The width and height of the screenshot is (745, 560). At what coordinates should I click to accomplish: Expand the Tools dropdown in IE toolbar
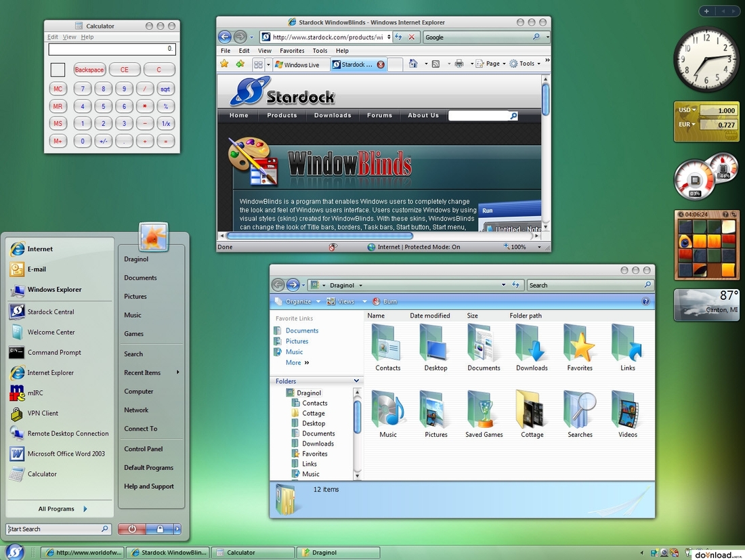pyautogui.click(x=539, y=64)
